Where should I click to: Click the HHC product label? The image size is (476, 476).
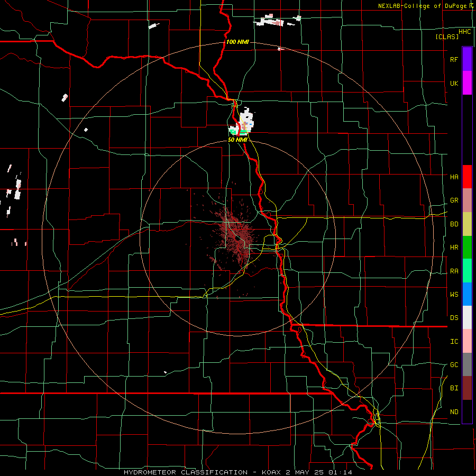465,32
